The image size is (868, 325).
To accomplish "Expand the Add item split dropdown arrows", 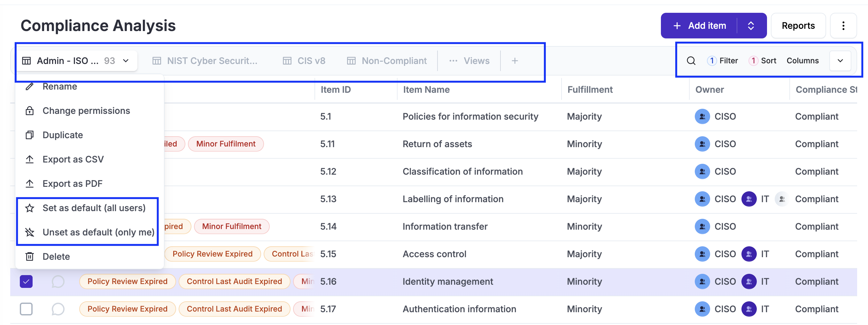I will 751,26.
